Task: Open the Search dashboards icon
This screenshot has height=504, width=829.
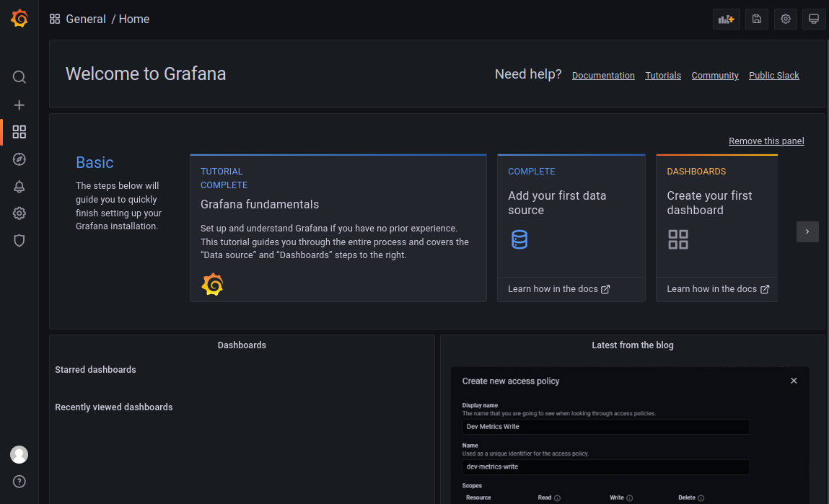Action: [19, 77]
